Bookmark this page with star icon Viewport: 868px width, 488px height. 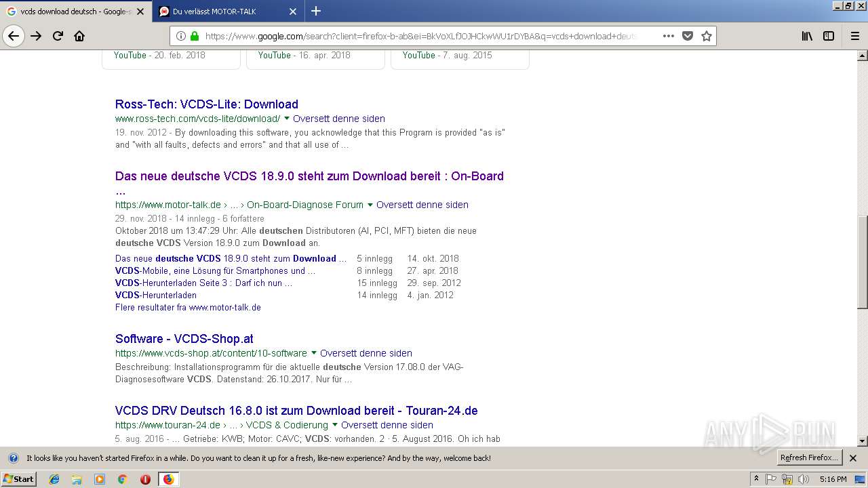pos(707,36)
